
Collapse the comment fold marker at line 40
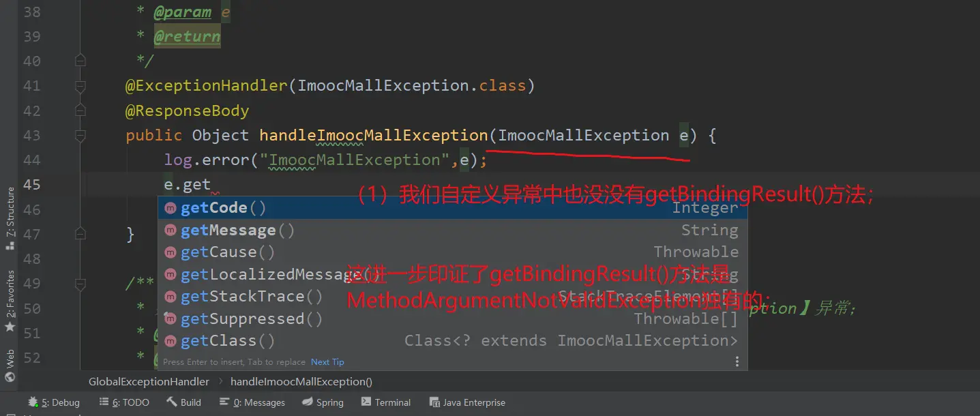coord(80,61)
